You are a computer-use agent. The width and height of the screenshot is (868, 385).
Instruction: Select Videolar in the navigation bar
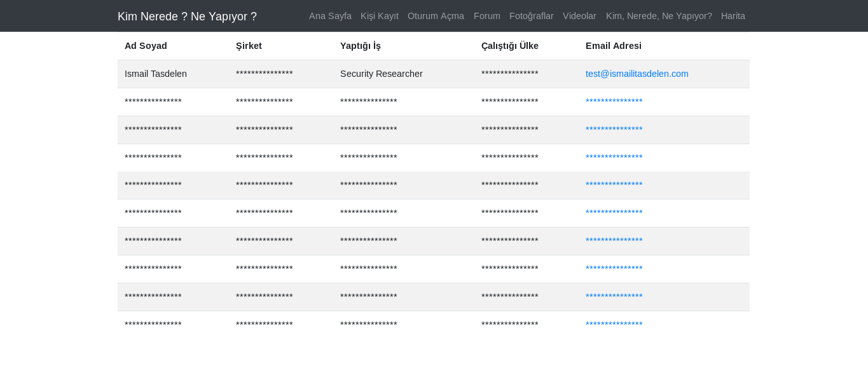coord(579,16)
